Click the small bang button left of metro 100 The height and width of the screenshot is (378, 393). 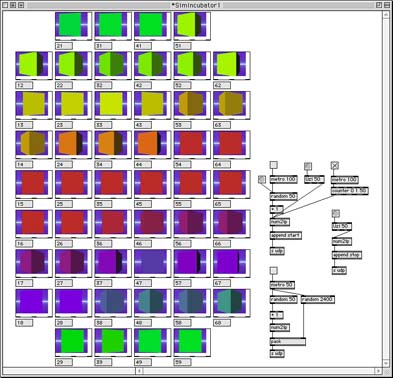[x=262, y=179]
